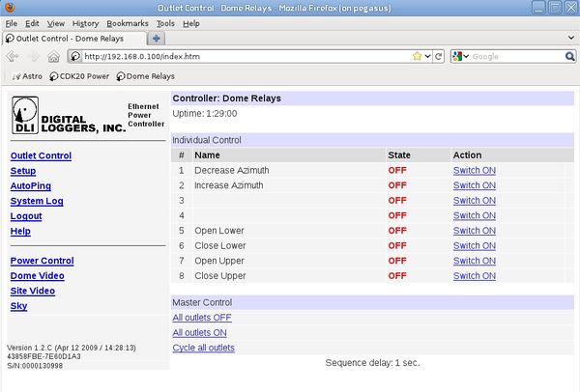Open the Sky link
580x392 pixels.
click(18, 306)
